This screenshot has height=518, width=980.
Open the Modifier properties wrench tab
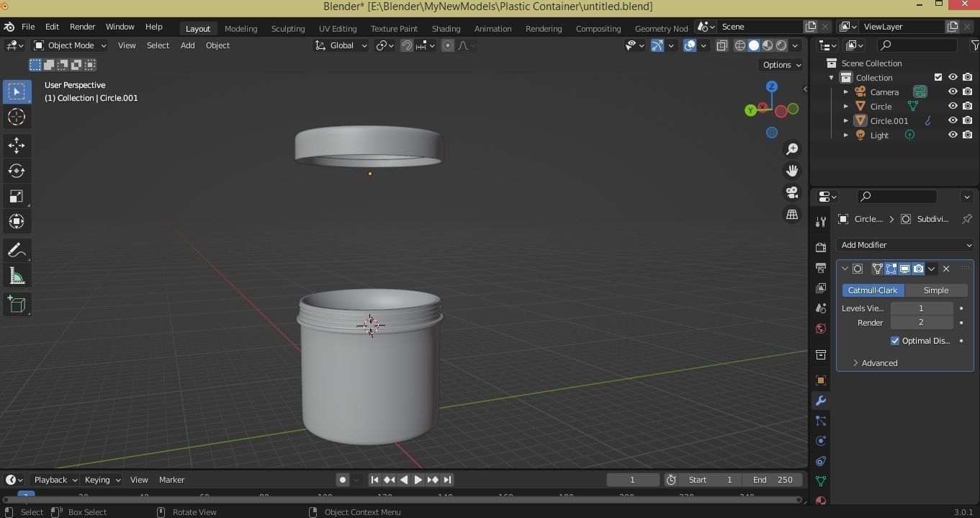point(820,401)
